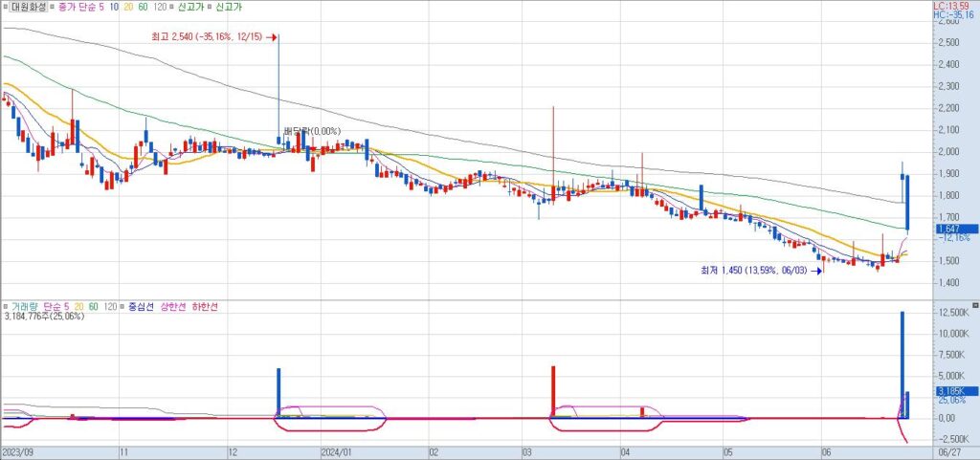This screenshot has width=980, height=460.
Task: Toggle the volume 60-day average label
Action: tap(93, 307)
